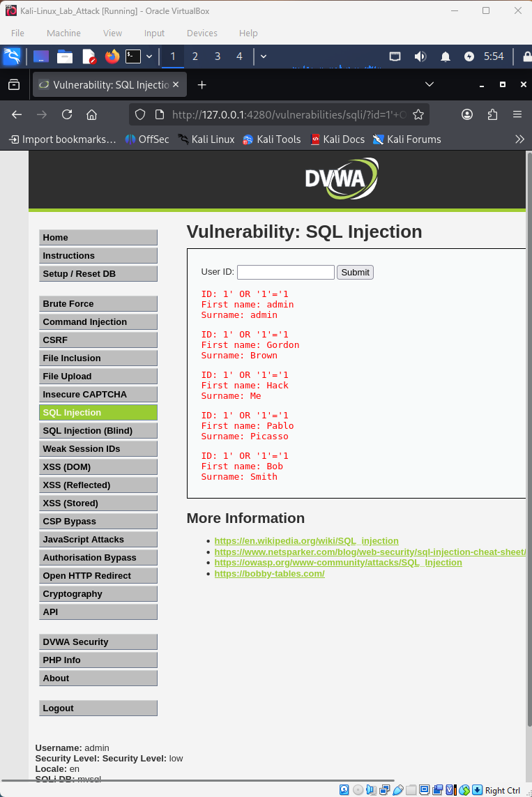This screenshot has height=797, width=532.
Task: Switch to workspace 4
Action: pos(239,56)
